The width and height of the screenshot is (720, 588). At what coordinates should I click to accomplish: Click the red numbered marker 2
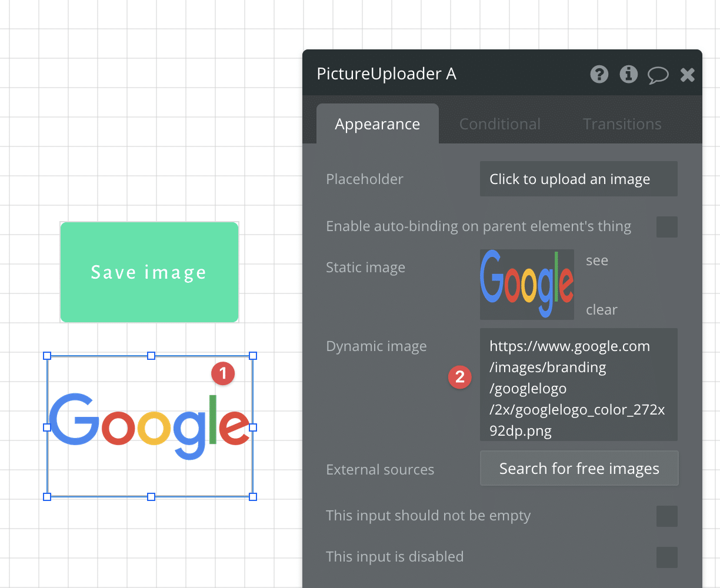pos(460,377)
